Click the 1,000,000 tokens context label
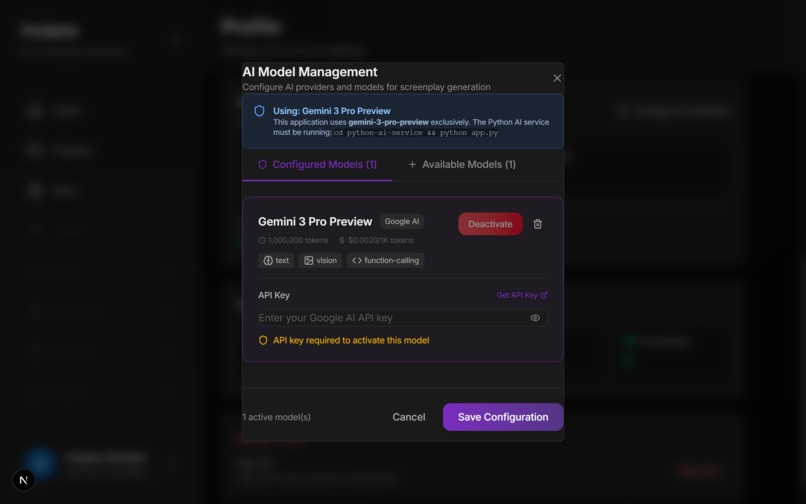 click(298, 240)
